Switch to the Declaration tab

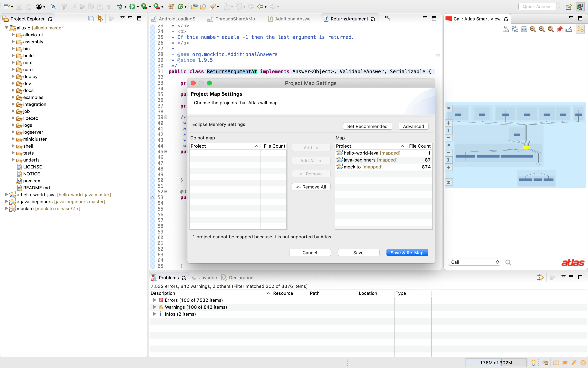coord(238,278)
